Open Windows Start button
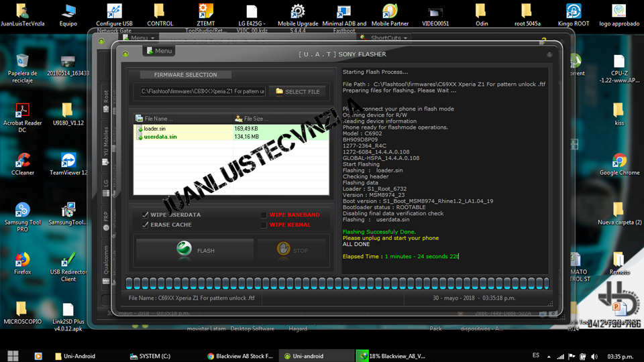644x362 pixels. point(13,356)
